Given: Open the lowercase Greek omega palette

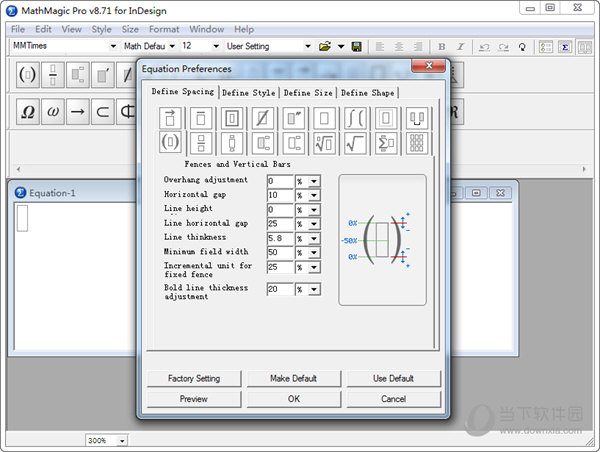Looking at the screenshot, I should (x=53, y=112).
